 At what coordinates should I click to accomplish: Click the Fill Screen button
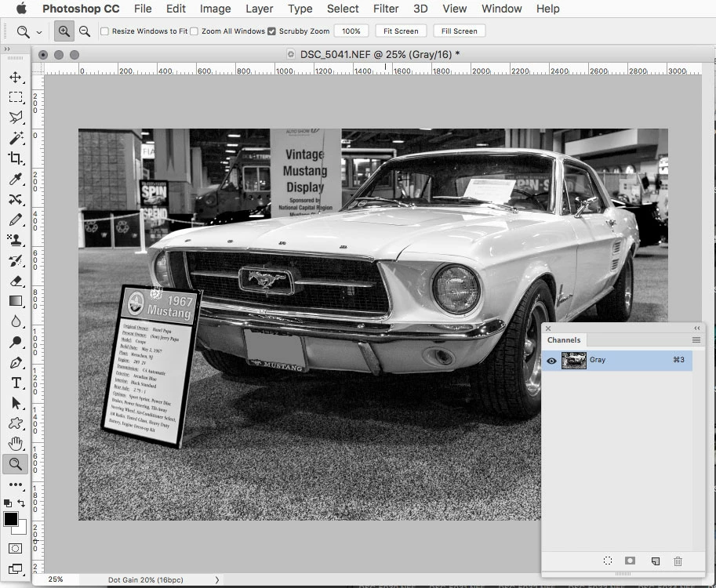click(x=460, y=31)
